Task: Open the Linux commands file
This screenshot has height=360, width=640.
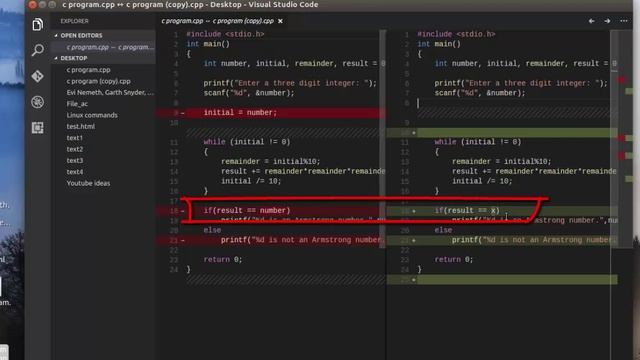Action: [x=92, y=116]
